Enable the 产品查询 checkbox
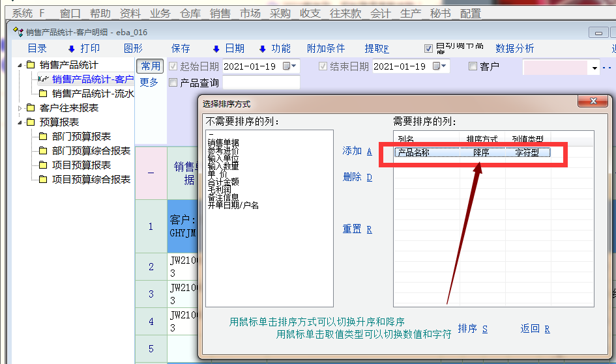Viewport: 616px width, 364px height. point(173,83)
